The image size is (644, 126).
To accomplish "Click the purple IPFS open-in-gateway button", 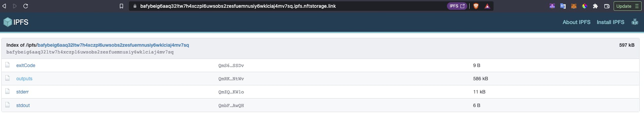I will pos(457,6).
